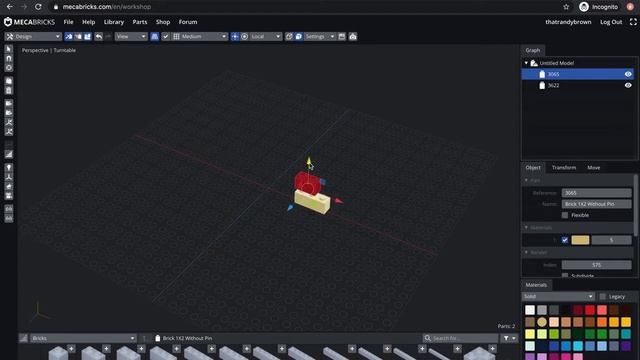Screen dimensions: 640x360
Task: Enter fullscreen using top-right corner icon
Action: click(x=633, y=22)
